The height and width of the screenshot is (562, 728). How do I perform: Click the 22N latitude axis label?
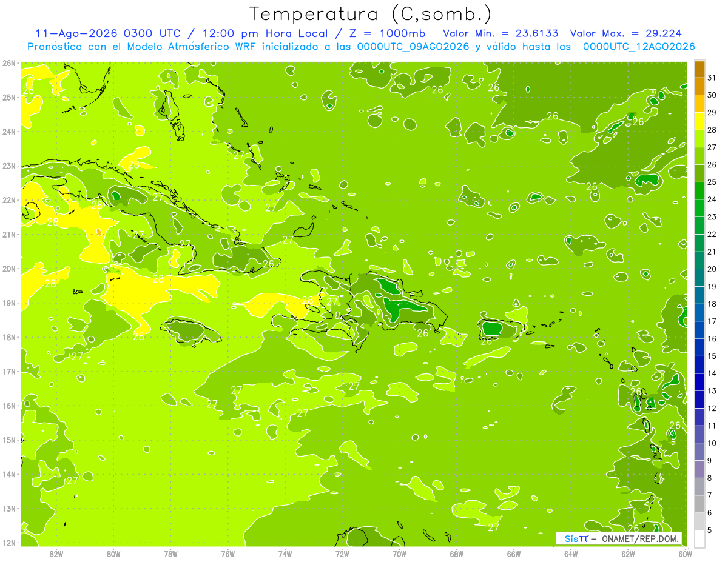[x=9, y=200]
